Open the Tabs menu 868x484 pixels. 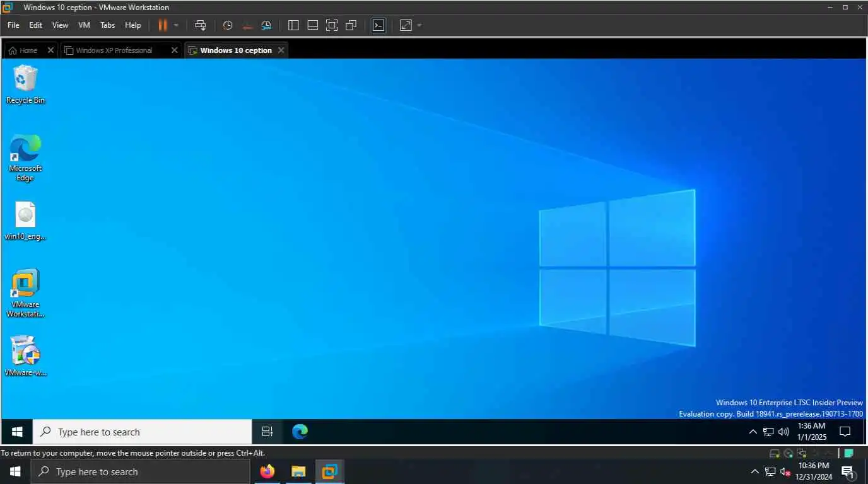pyautogui.click(x=108, y=25)
